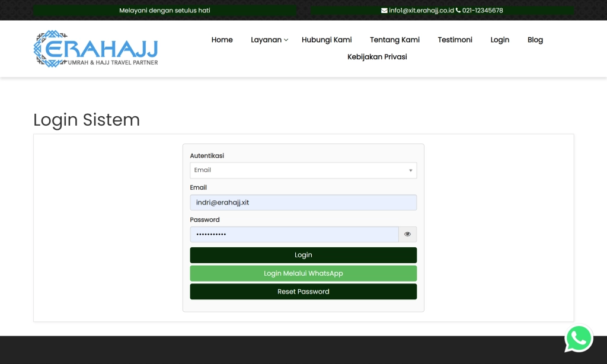
Task: Click Login Melalui WhatsApp
Action: (303, 273)
